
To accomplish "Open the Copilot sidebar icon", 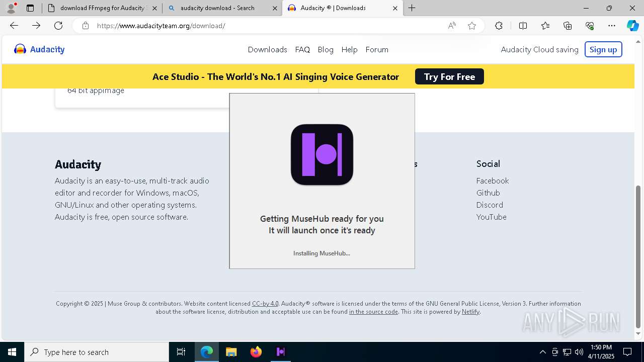I will 632,26.
